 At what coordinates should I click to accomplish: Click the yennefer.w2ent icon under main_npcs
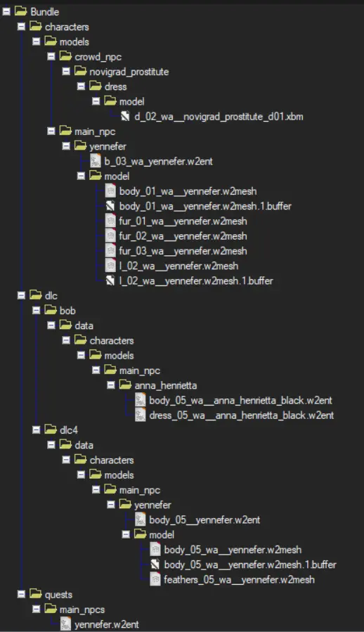[65, 624]
